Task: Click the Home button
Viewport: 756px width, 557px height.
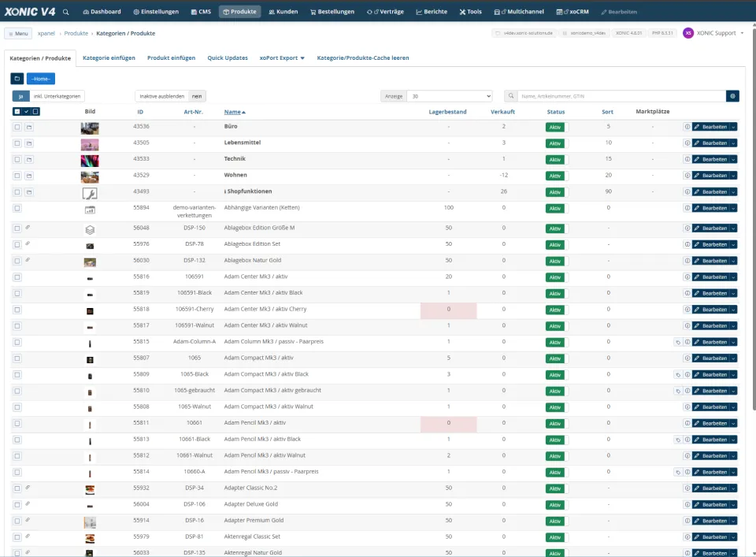Action: point(40,79)
